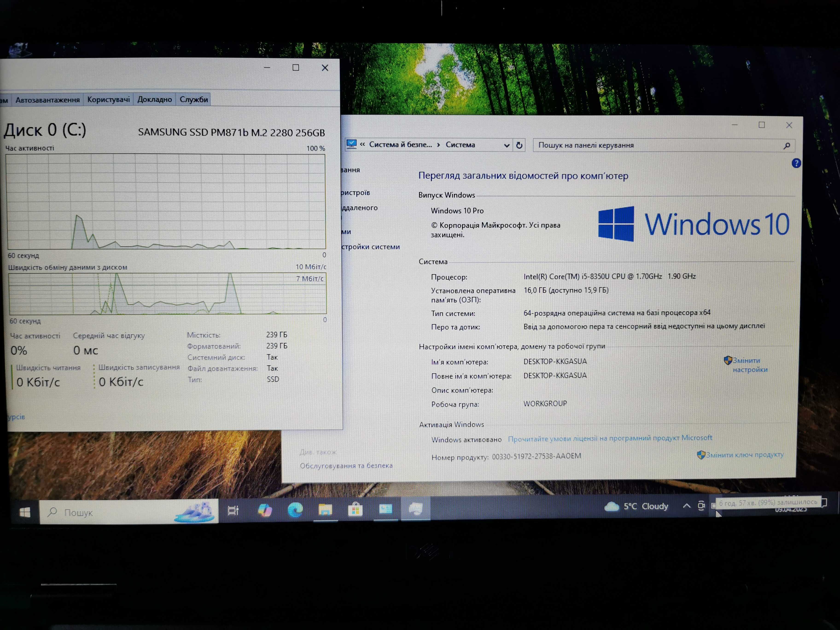Screen dimensions: 840x630
Task: Refresh the System control panel page
Action: [519, 145]
